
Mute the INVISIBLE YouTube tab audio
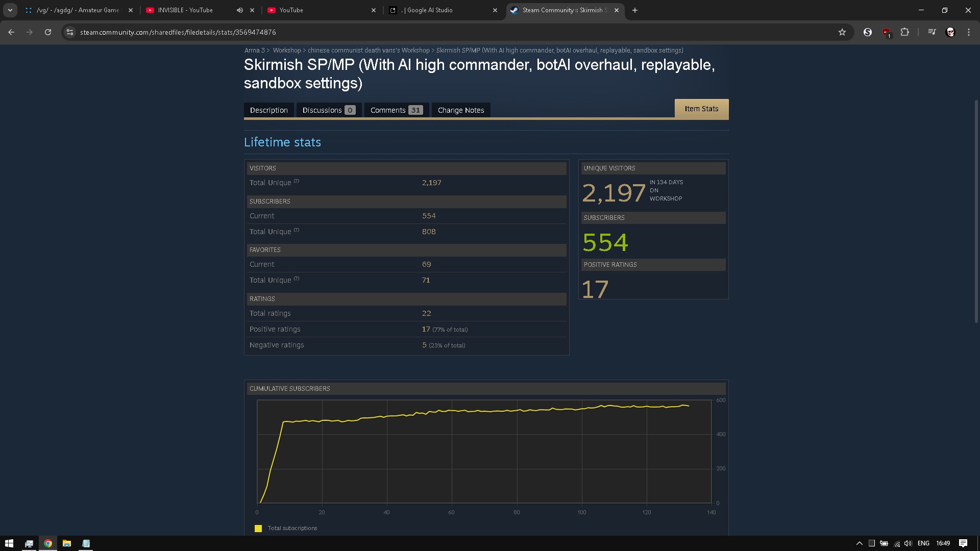[239, 10]
